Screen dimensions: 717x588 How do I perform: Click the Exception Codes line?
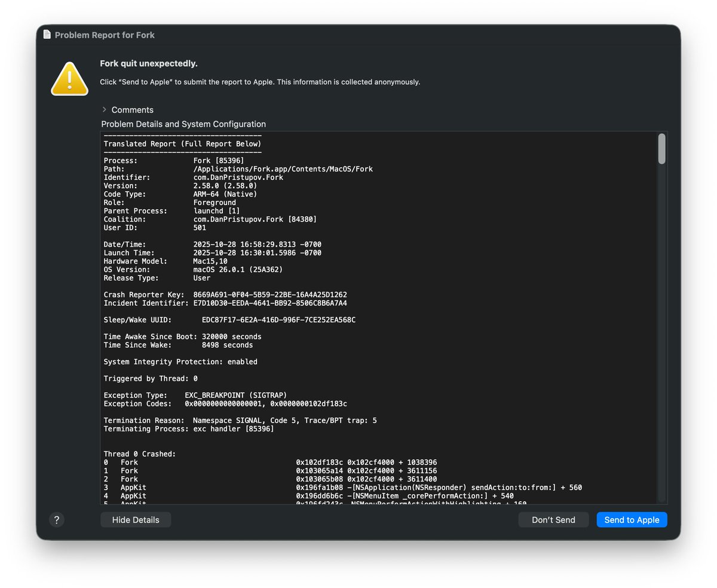pyautogui.click(x=225, y=403)
